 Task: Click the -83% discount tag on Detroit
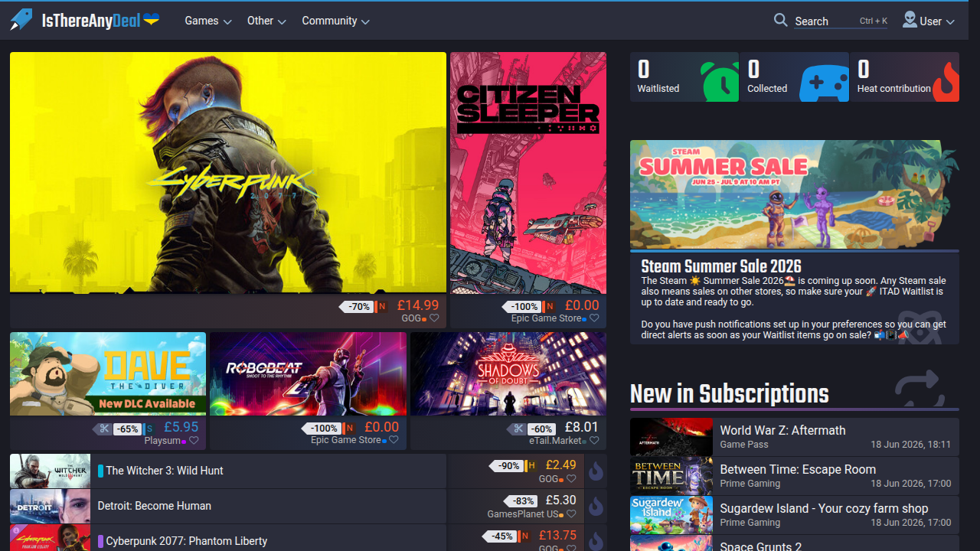click(x=521, y=500)
